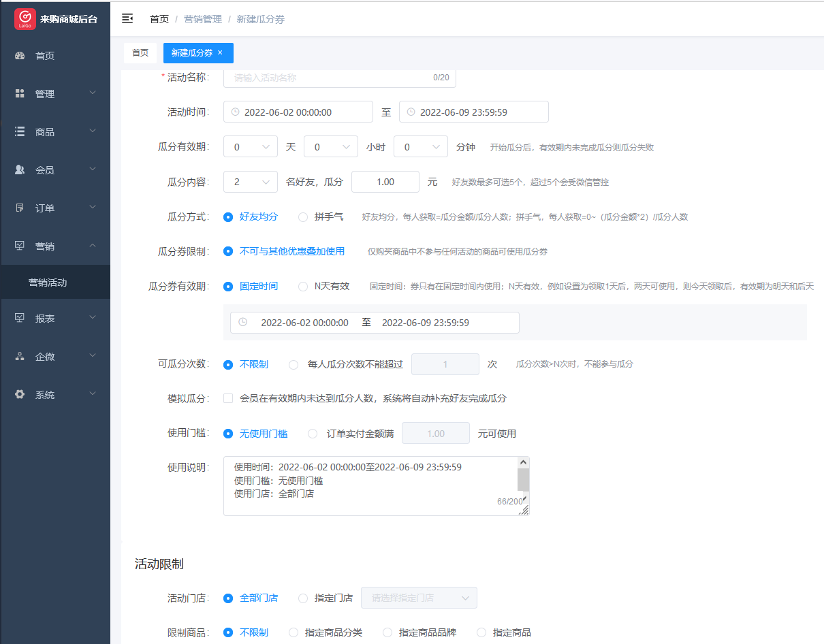Click the 首页 breadcrumb link
This screenshot has width=824, height=644.
click(x=159, y=19)
